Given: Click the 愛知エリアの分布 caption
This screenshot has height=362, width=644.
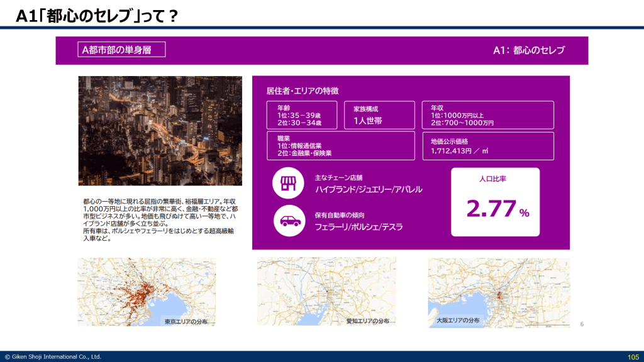Looking at the screenshot, I should [x=368, y=321].
